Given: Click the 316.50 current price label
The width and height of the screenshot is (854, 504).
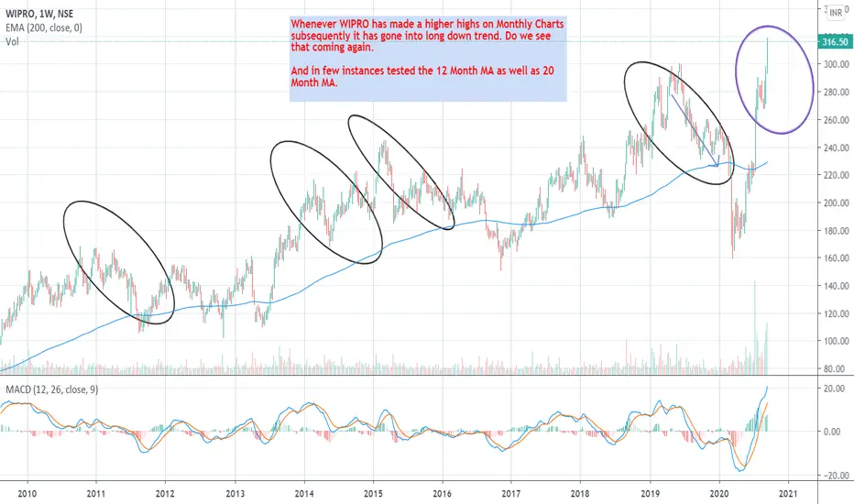Looking at the screenshot, I should [x=835, y=42].
